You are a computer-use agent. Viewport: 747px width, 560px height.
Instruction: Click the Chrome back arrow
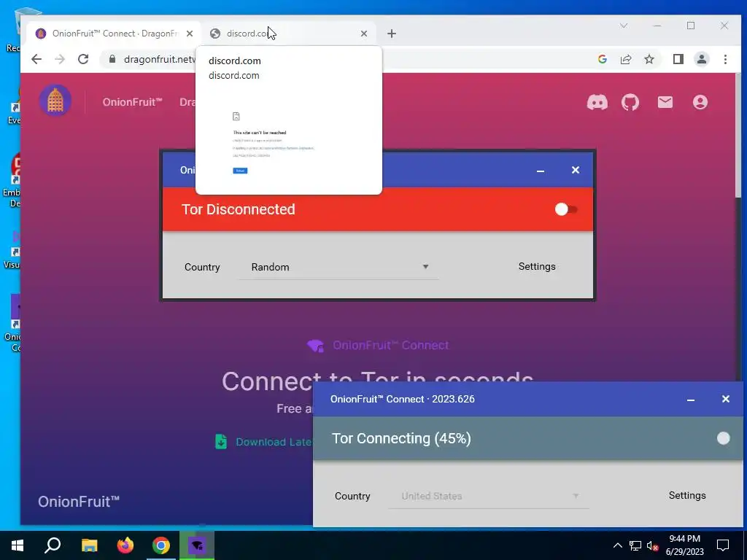point(36,59)
